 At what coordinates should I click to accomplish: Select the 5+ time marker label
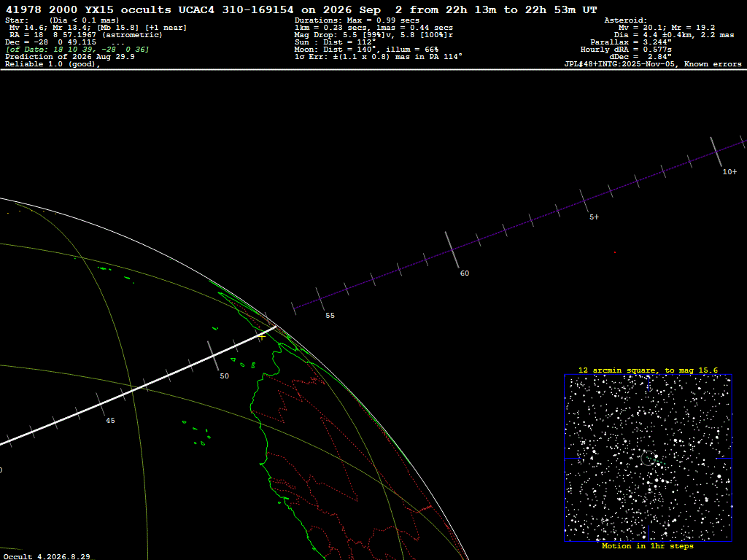click(594, 217)
